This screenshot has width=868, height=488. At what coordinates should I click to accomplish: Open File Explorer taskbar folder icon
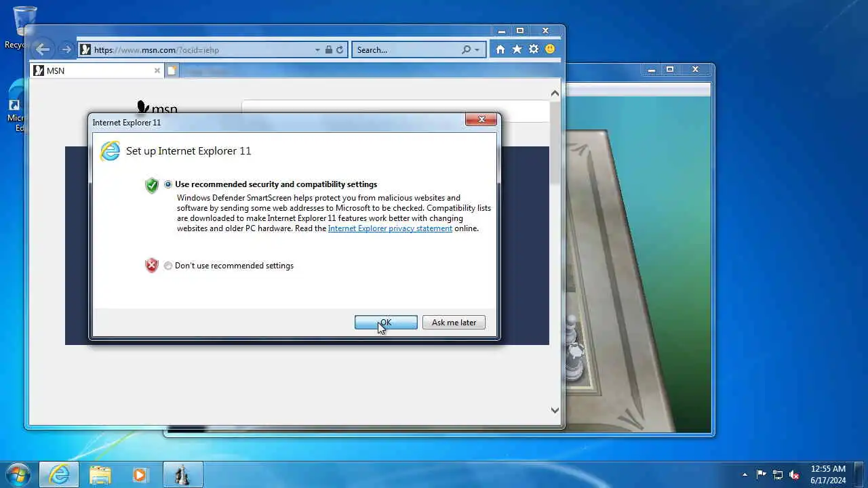[100, 474]
